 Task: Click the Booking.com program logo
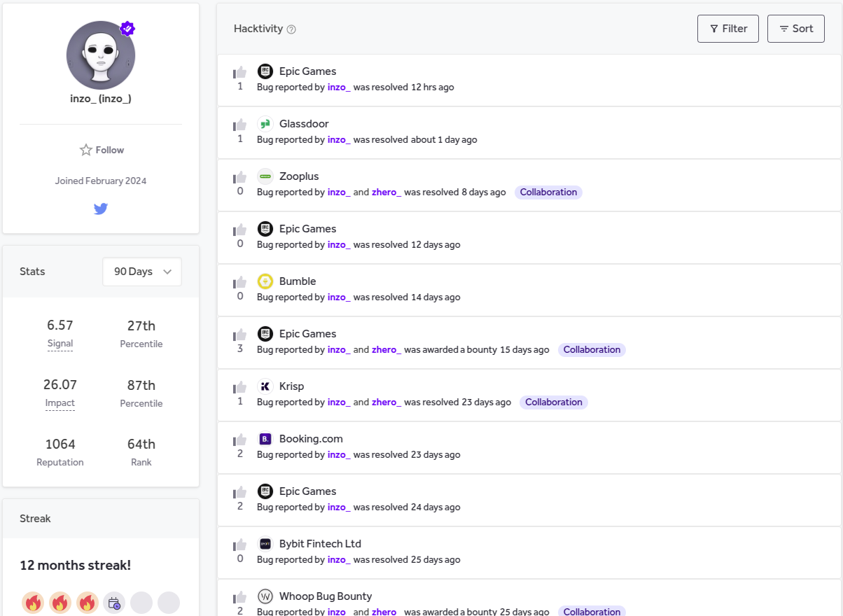tap(265, 439)
